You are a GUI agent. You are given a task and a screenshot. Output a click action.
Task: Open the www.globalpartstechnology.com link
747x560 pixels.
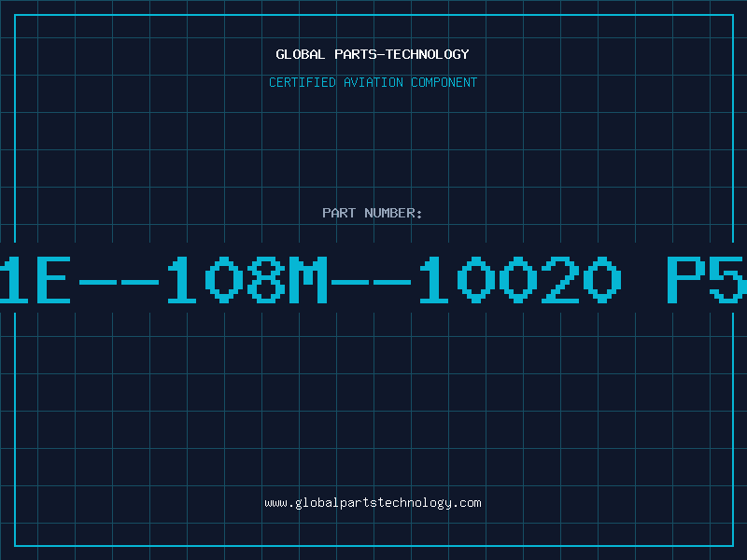tap(373, 503)
